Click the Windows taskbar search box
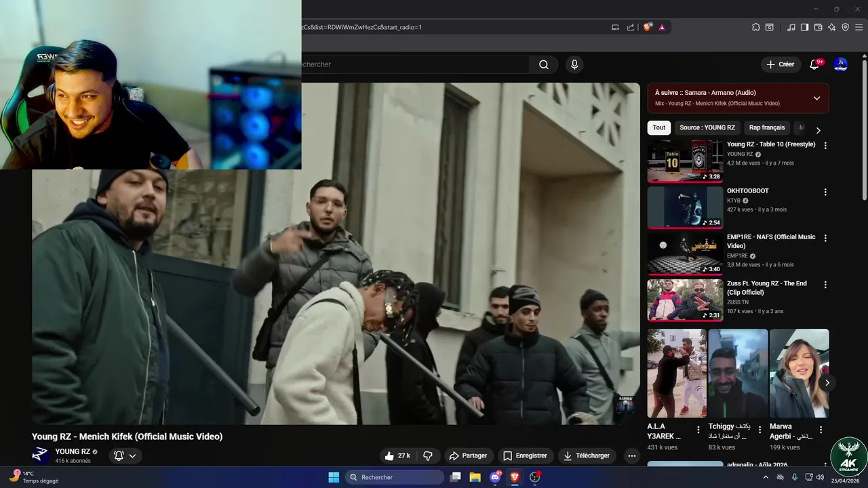The image size is (868, 488). (395, 477)
